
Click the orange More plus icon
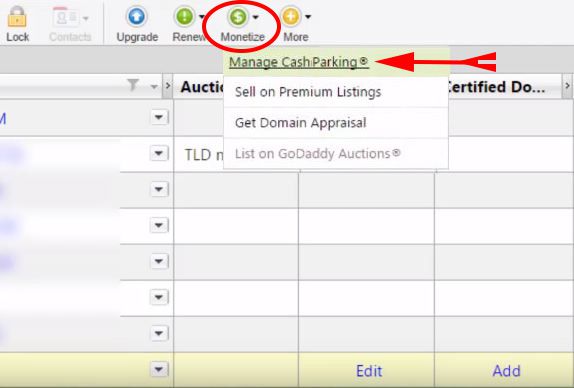click(291, 16)
